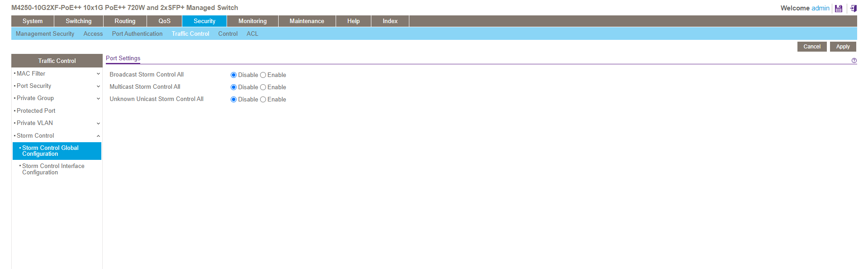The image size is (868, 269).
Task: Expand the Private VLAN section
Action: tap(98, 123)
